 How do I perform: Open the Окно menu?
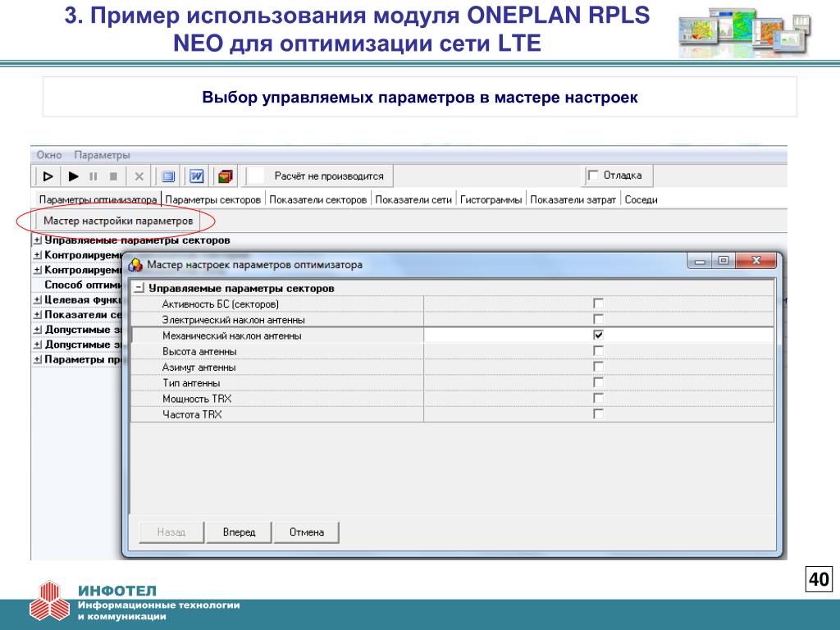tap(48, 155)
